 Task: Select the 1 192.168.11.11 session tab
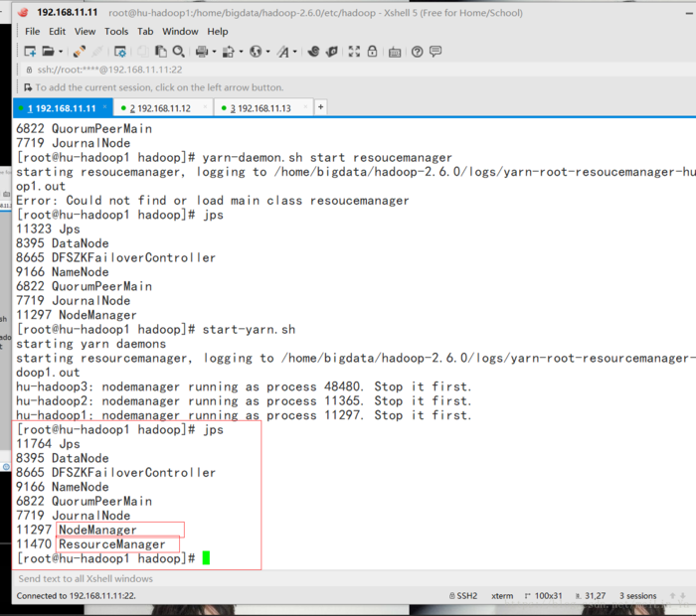62,108
